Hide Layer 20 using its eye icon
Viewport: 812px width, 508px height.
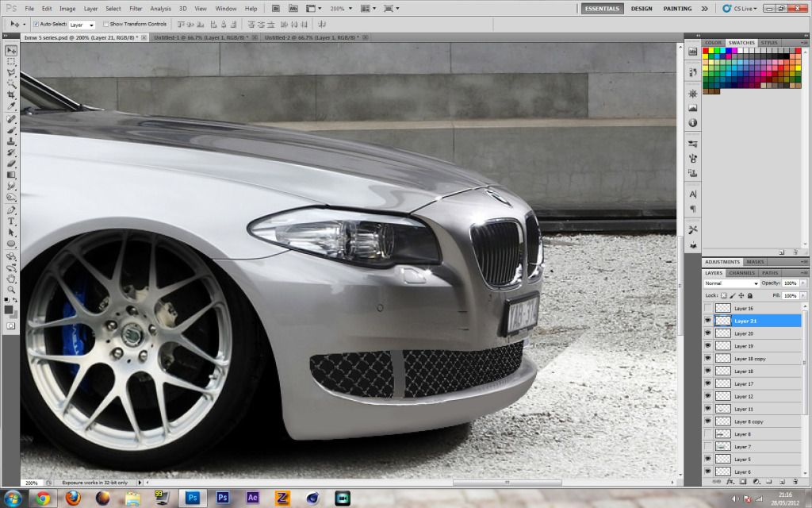tap(708, 333)
